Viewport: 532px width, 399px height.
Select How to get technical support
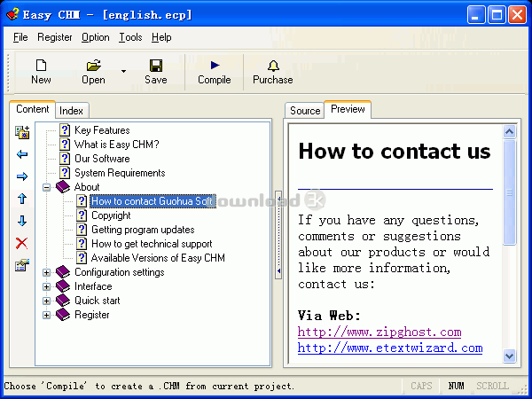tap(152, 244)
